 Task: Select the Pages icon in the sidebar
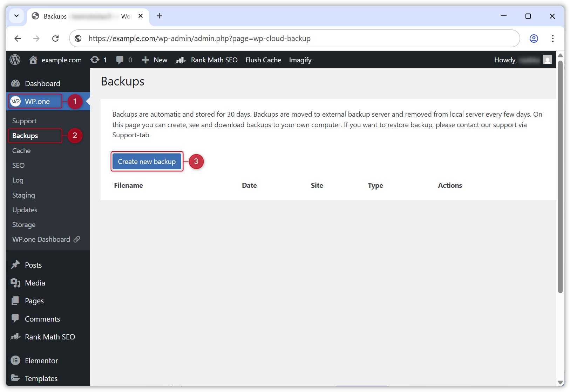pyautogui.click(x=15, y=301)
